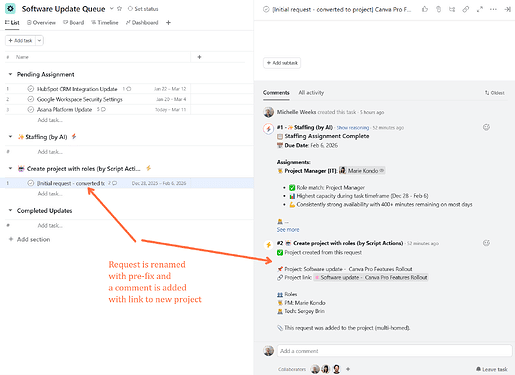Star the Software Update Queue project

[x=119, y=9]
